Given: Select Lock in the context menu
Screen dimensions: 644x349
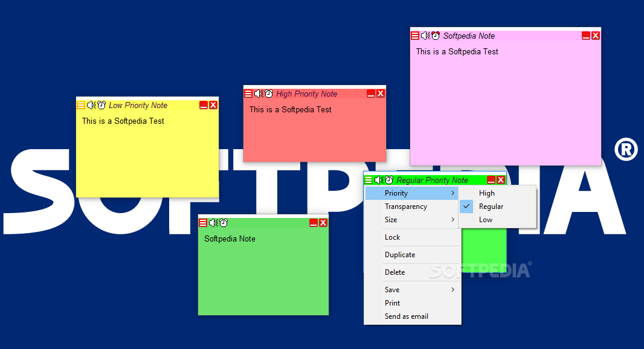Looking at the screenshot, I should pos(412,237).
